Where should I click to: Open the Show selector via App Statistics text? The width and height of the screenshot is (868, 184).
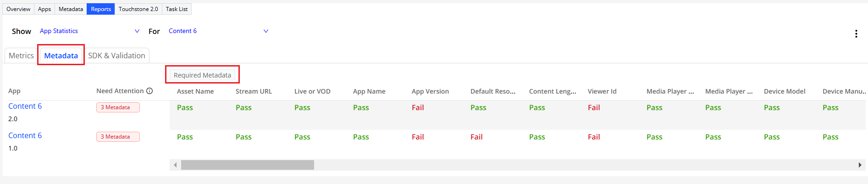tap(59, 31)
